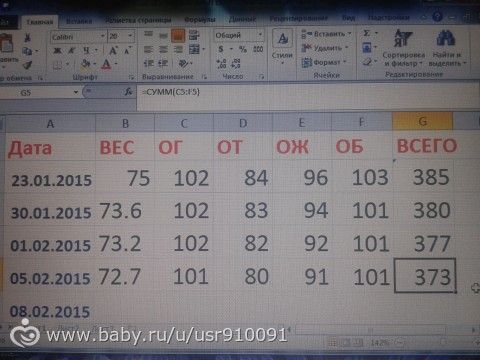This screenshot has width=480, height=360.
Task: Select the percent style icon
Action: coord(243,49)
